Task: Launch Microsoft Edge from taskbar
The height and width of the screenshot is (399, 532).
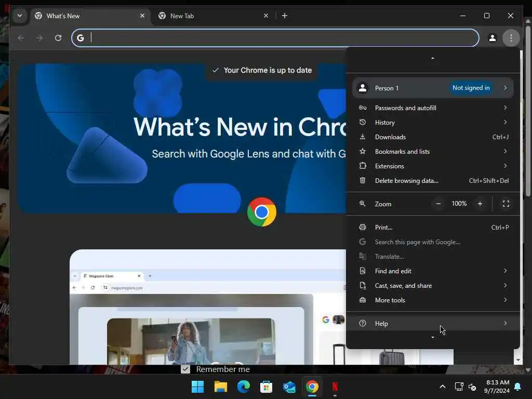Action: (x=243, y=387)
